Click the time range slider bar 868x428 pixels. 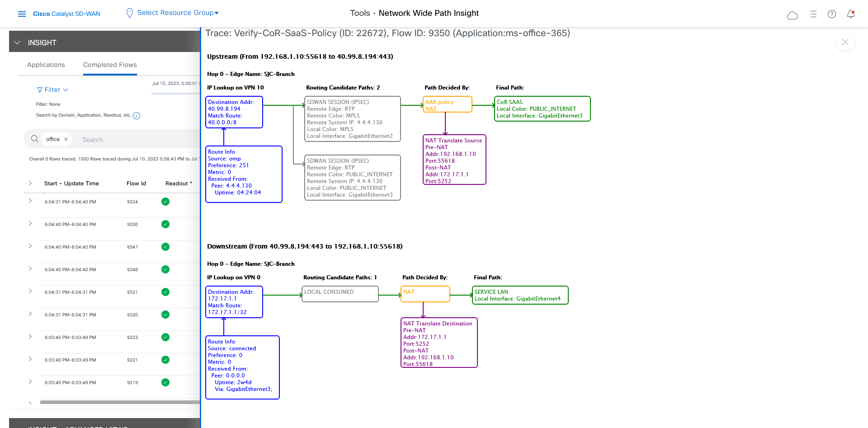(175, 94)
